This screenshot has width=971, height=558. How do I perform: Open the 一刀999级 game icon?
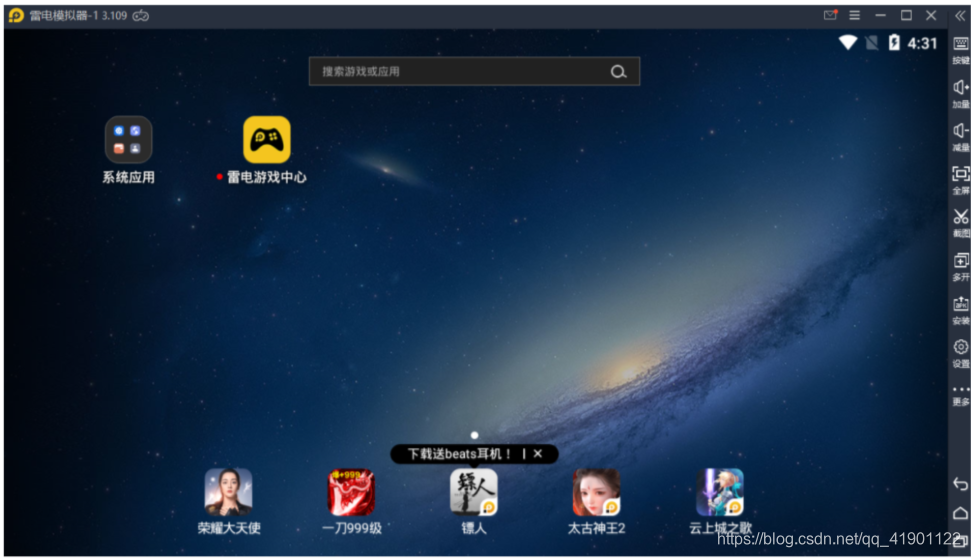point(351,492)
